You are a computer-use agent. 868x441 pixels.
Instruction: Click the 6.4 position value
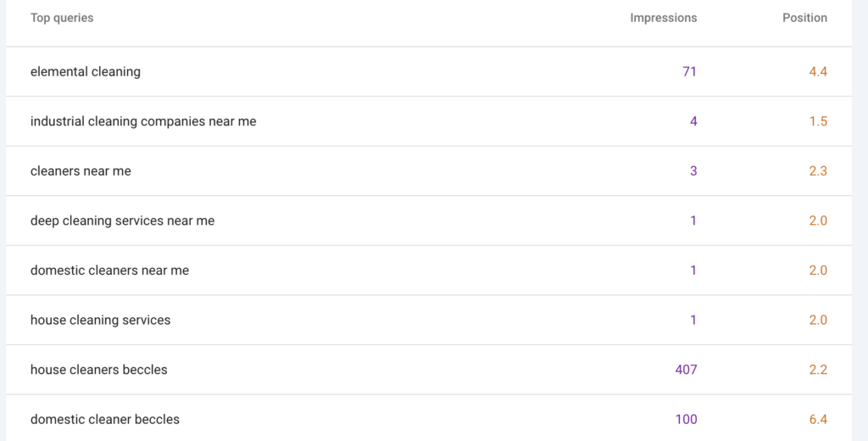[x=817, y=419]
